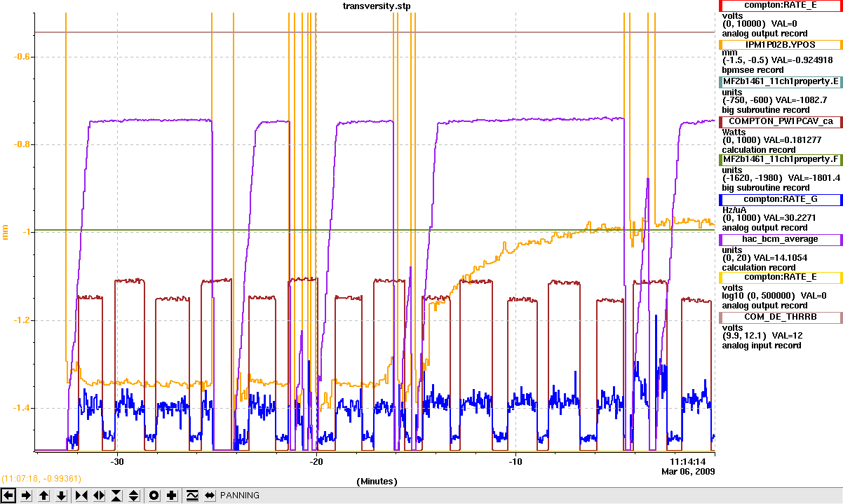843x504 pixels.
Task: Click the Mar 06, 2009 date label
Action: [x=688, y=472]
